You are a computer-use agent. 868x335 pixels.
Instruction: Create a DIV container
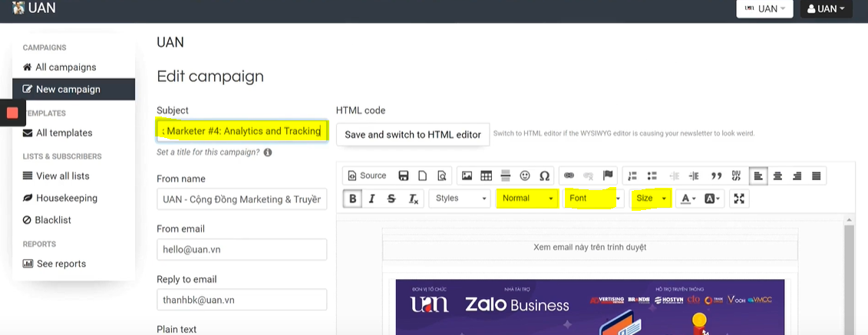coord(736,176)
